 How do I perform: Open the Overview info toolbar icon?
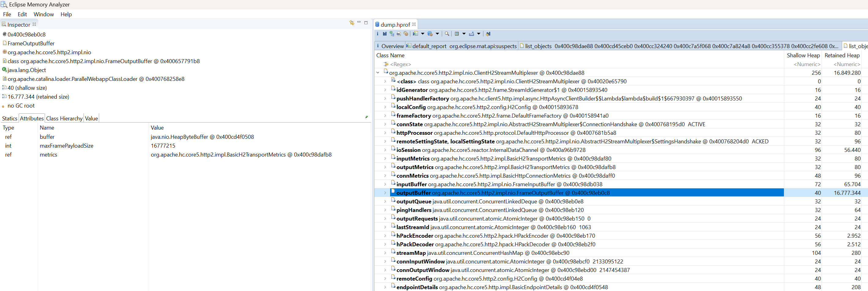tap(377, 34)
